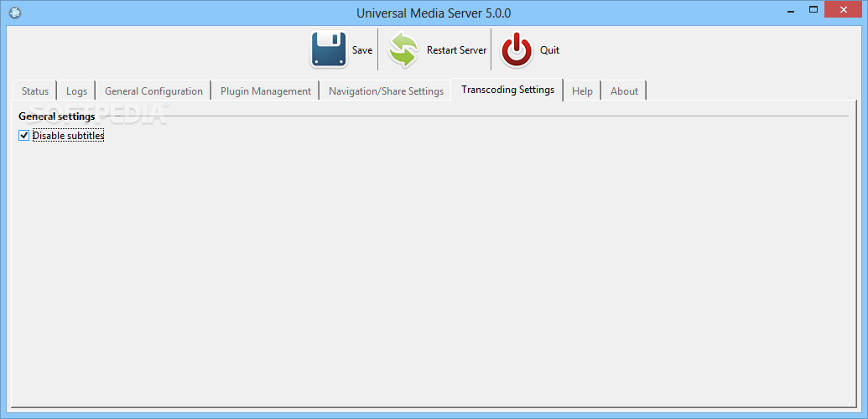The width and height of the screenshot is (868, 419).
Task: Click the Save floppy disk icon
Action: pyautogui.click(x=329, y=49)
